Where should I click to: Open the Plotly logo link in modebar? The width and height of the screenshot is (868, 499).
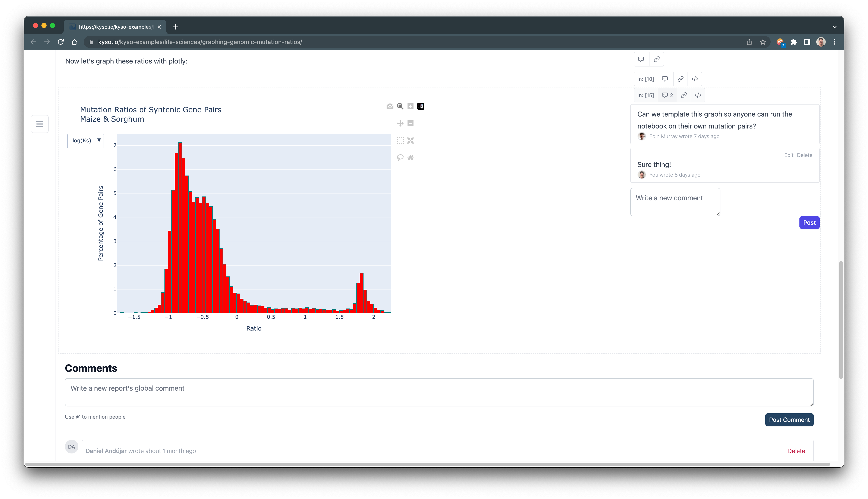tap(421, 106)
